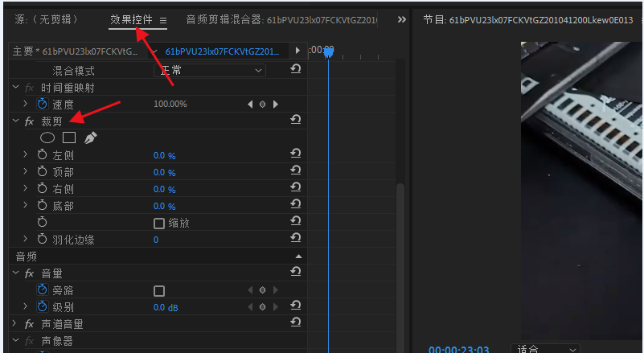
Task: Select the free draw pen mask tool
Action: (90, 138)
